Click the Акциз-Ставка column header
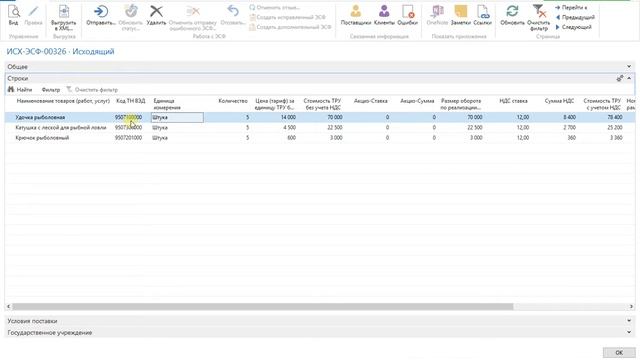Screen dimensions: 640x360 [371, 101]
